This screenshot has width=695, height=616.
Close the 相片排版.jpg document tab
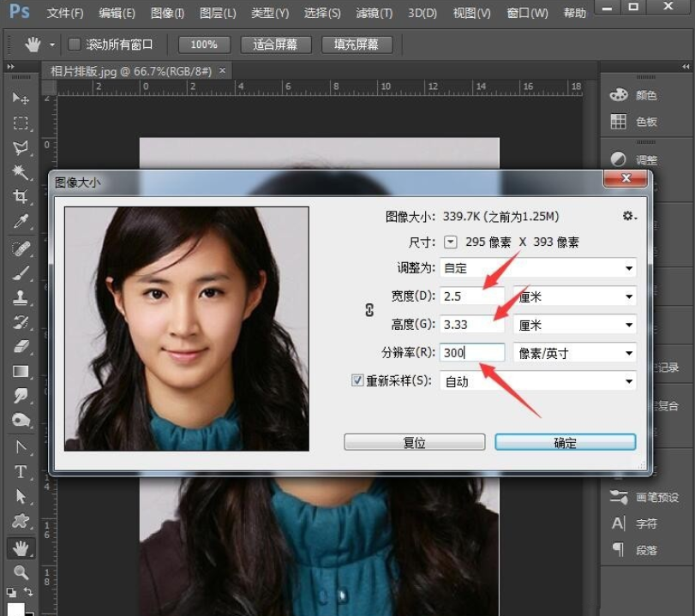coord(223,70)
